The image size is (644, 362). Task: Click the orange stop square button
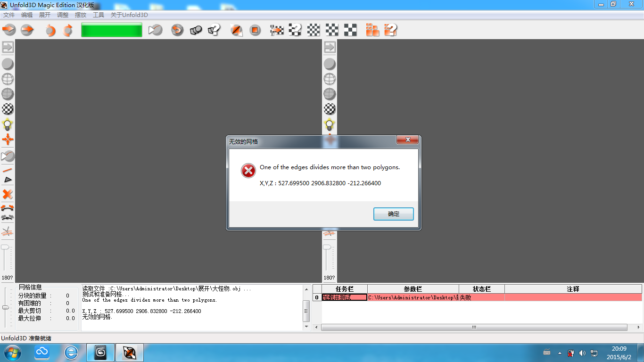[x=255, y=30]
